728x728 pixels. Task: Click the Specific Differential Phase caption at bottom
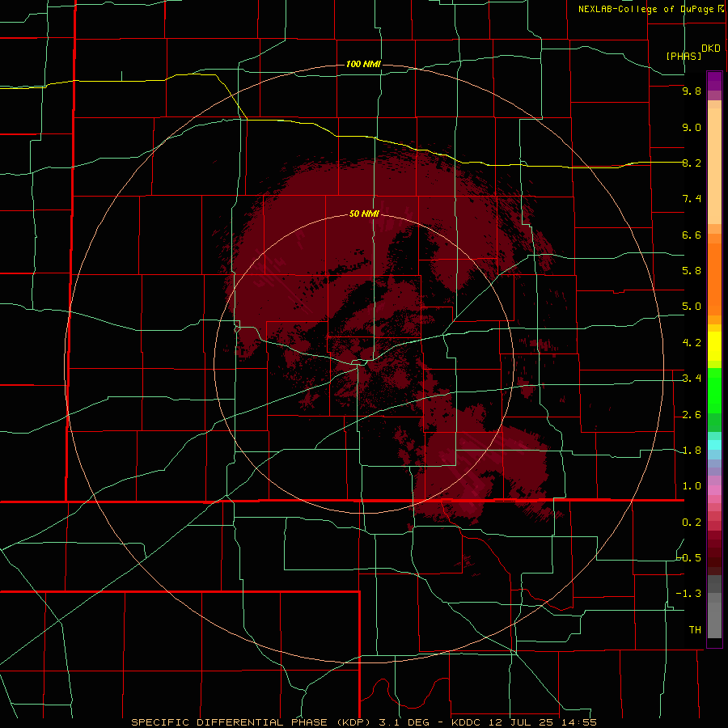(364, 722)
